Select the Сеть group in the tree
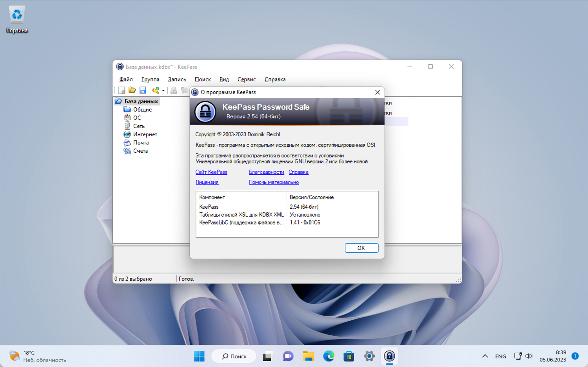588x367 pixels. [x=139, y=126]
